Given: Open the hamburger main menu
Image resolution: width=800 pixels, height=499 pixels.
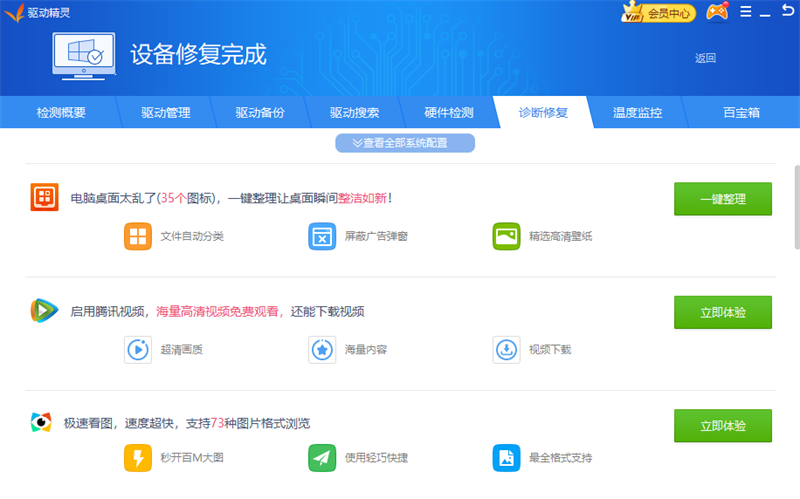Looking at the screenshot, I should 745,12.
